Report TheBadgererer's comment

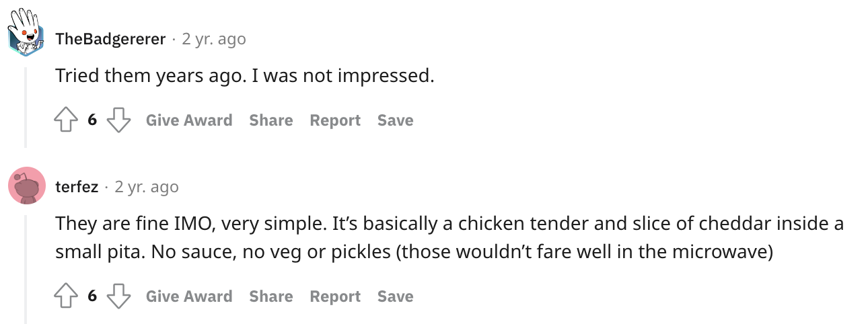tap(335, 120)
